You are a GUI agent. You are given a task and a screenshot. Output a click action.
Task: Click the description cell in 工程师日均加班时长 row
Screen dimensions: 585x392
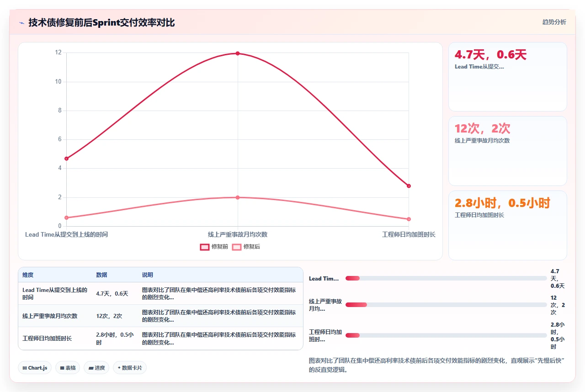pyautogui.click(x=220, y=339)
